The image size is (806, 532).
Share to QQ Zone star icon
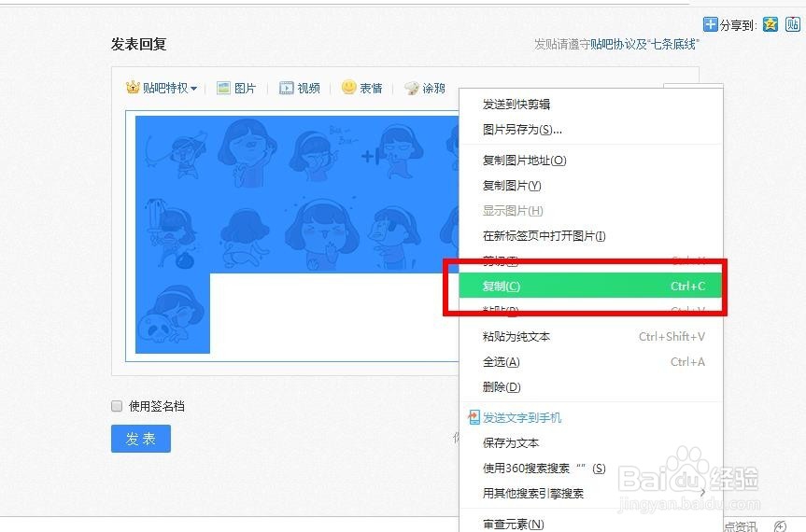[770, 24]
